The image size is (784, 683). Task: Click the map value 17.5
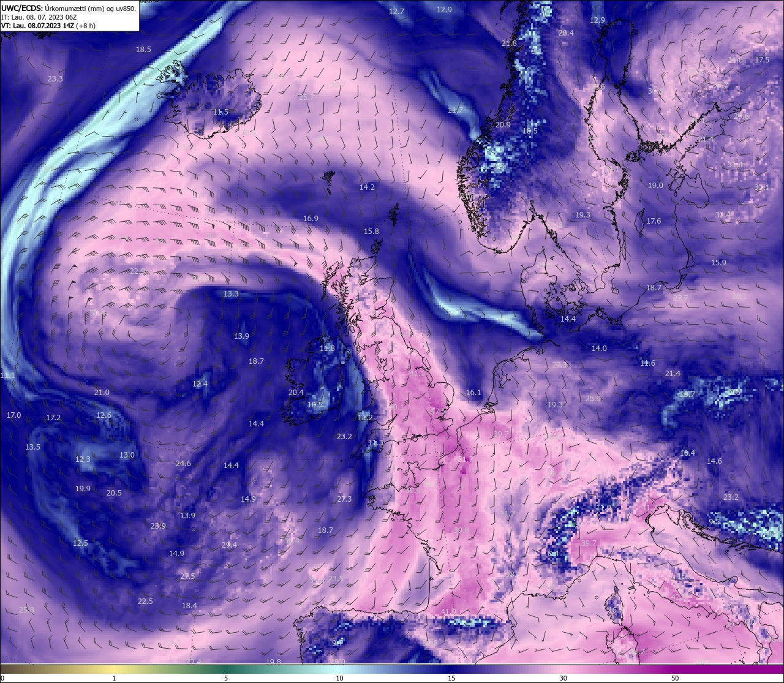(x=762, y=60)
